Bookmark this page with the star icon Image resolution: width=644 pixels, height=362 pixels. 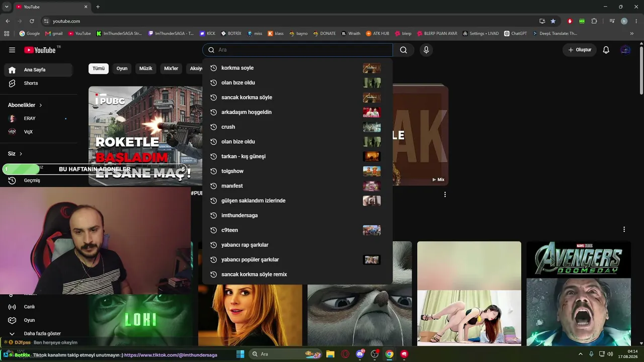pos(553,21)
